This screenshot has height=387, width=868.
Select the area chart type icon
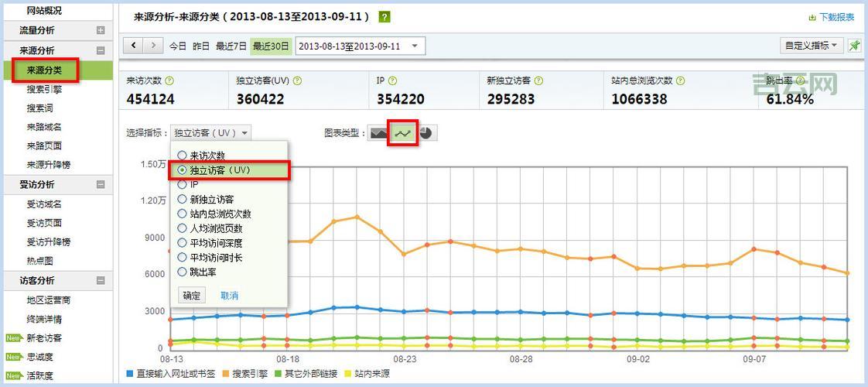379,133
